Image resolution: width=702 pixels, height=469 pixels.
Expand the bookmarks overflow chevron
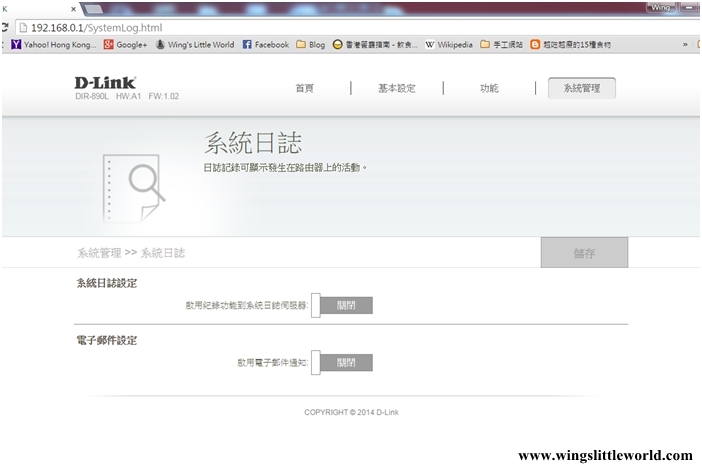point(685,45)
